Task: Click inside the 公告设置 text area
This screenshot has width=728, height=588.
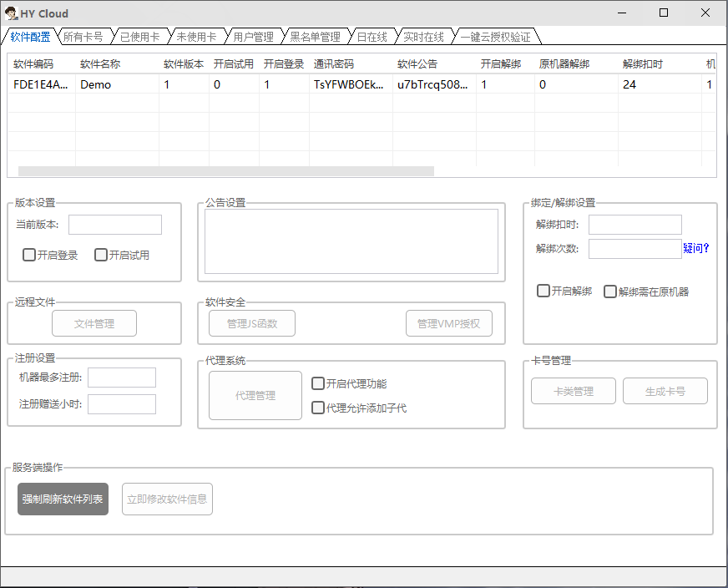Action: click(x=351, y=241)
